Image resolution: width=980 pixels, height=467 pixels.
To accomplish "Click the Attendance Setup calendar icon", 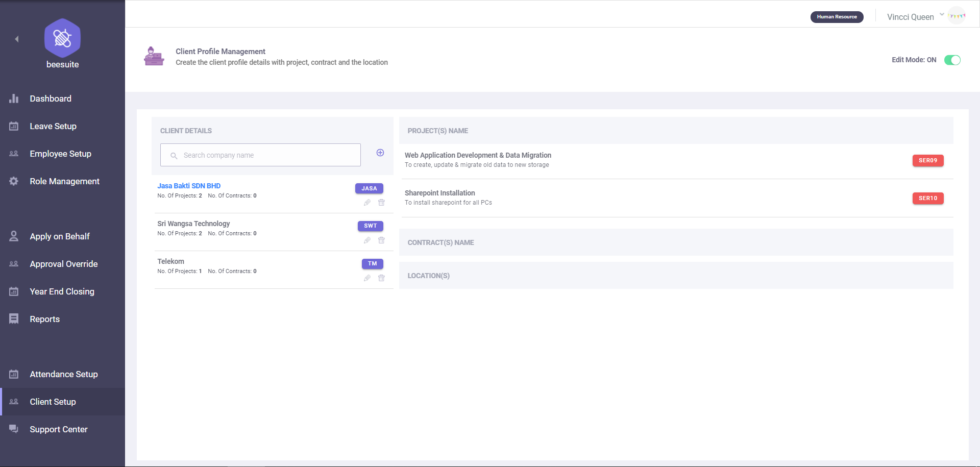I will point(14,374).
